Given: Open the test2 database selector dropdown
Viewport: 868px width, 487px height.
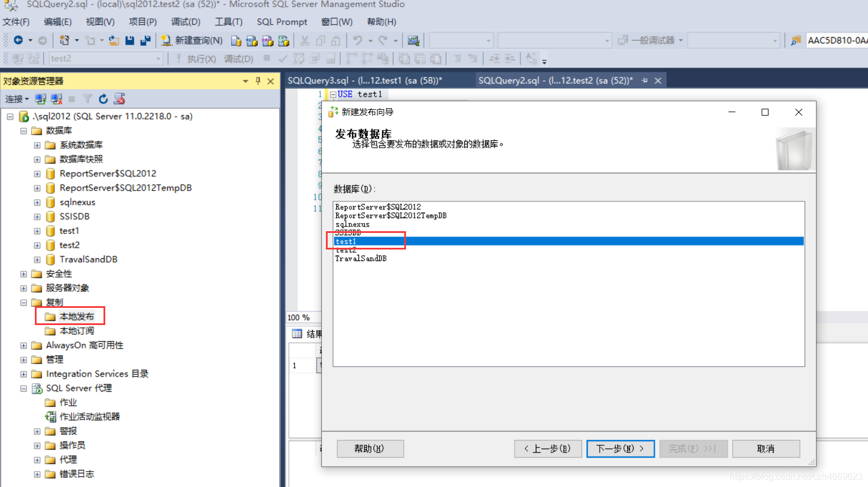Looking at the screenshot, I should (x=158, y=58).
